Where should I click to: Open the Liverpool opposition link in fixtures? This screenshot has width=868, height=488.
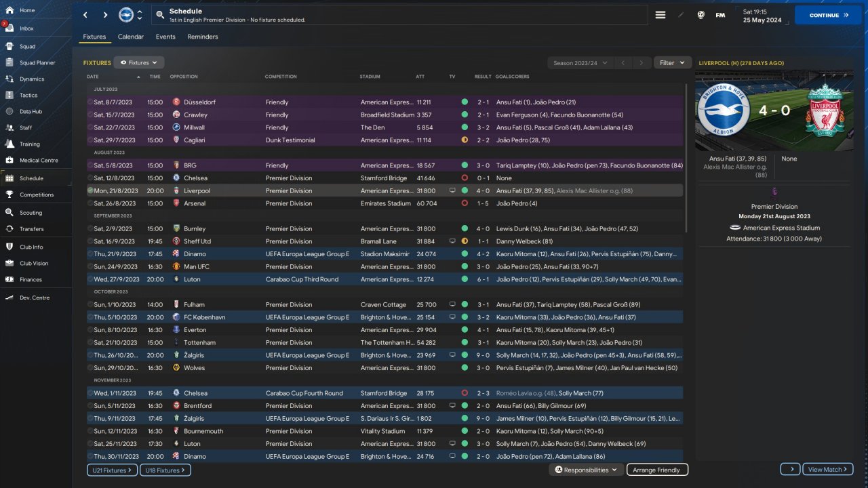point(197,191)
